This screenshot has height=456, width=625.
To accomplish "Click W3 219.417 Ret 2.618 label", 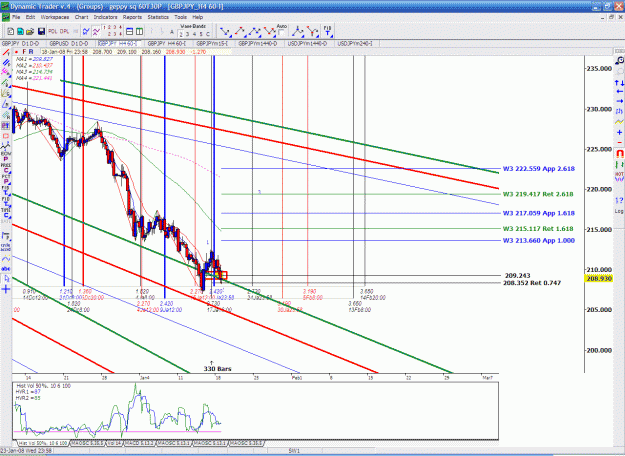I will [538, 194].
